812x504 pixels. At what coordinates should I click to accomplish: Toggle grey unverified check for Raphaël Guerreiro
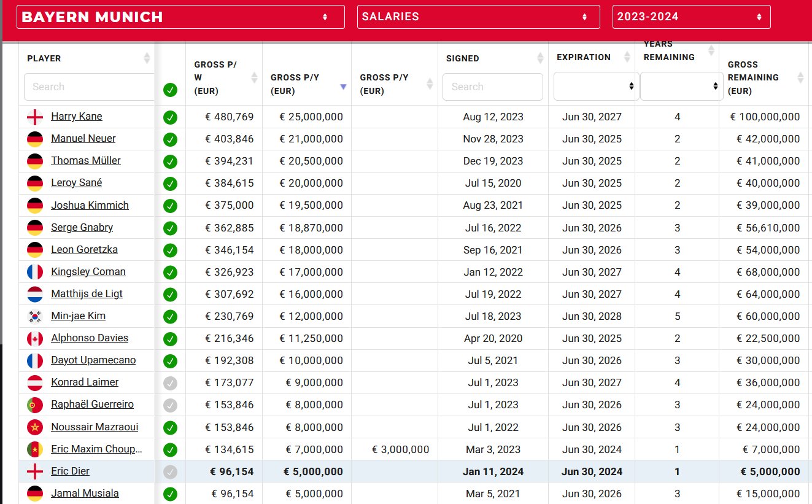[170, 405]
